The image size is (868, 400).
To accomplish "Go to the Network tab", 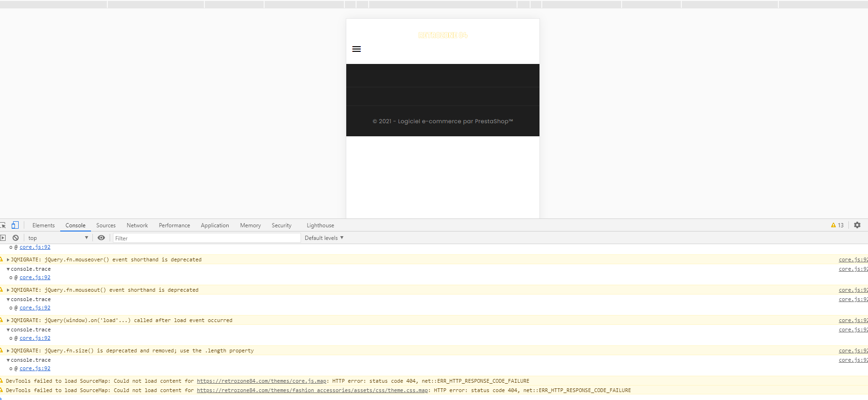I will (x=137, y=225).
